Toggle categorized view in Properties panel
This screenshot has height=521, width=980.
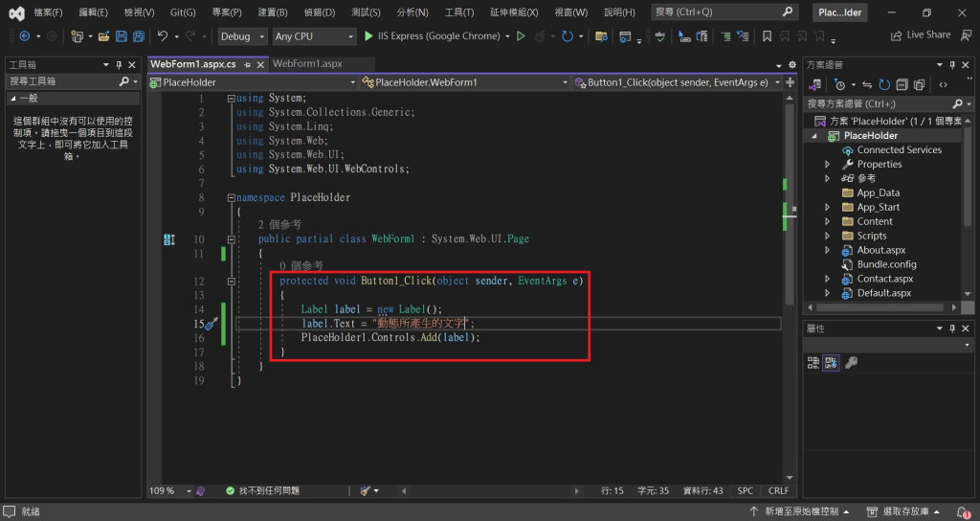point(813,362)
